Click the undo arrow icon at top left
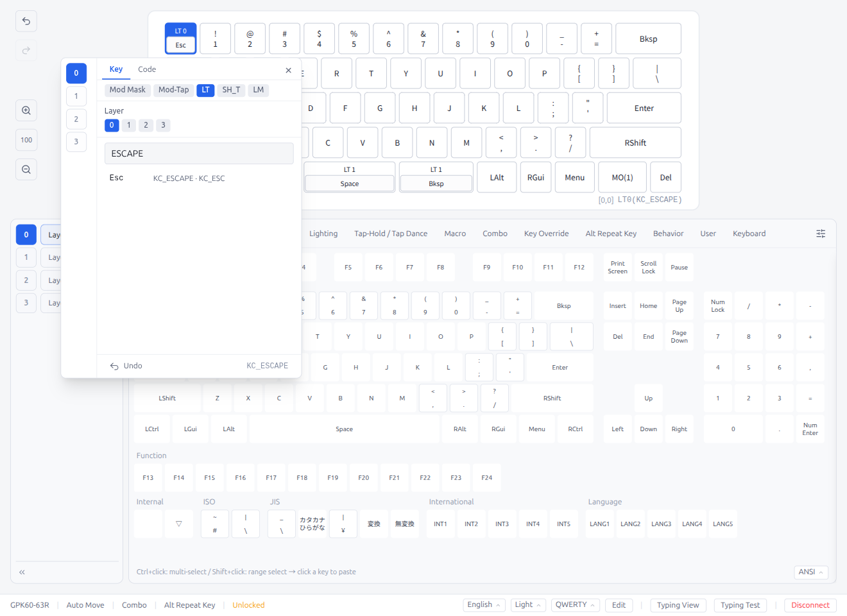 pos(26,21)
